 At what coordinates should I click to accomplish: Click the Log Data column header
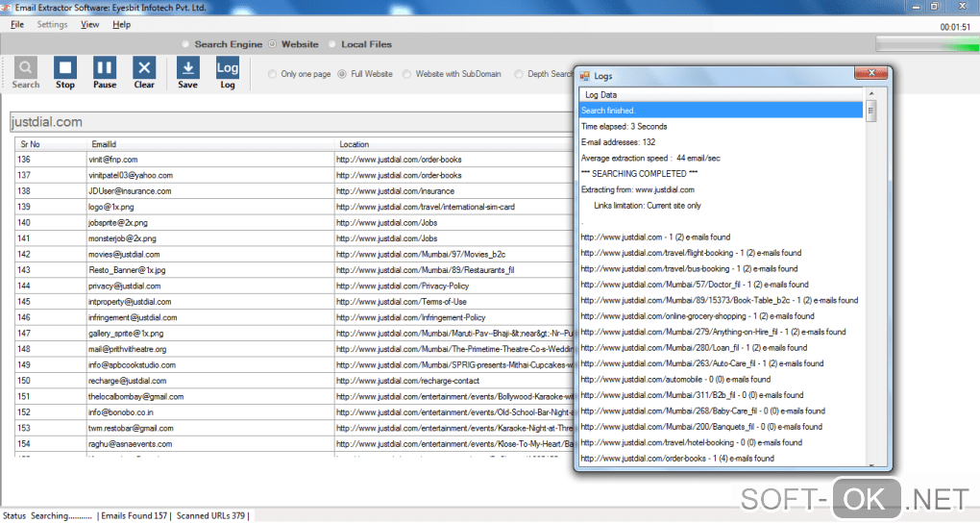click(x=722, y=94)
